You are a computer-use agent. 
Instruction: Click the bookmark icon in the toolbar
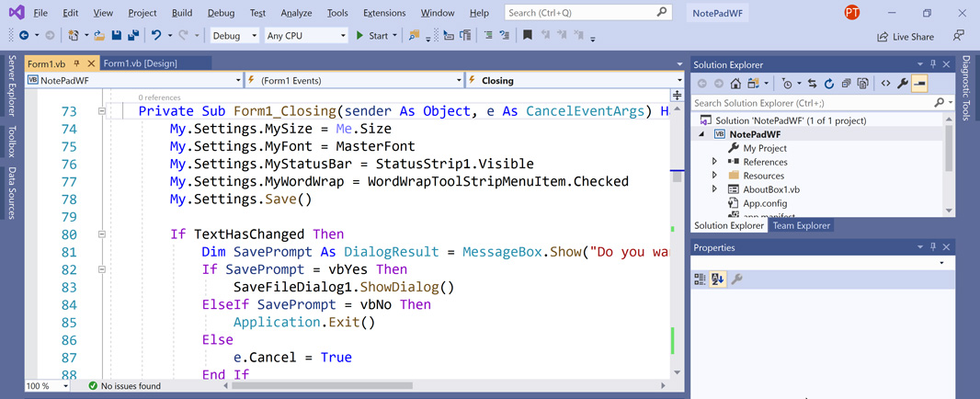(527, 36)
